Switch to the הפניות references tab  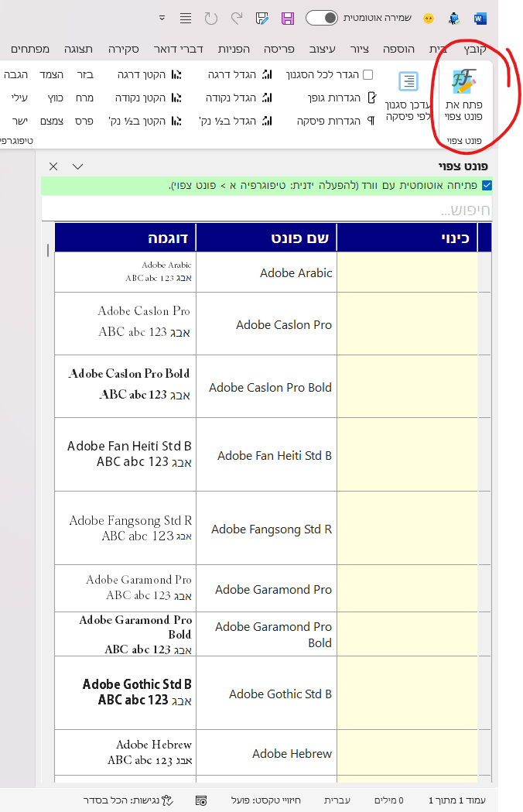click(x=234, y=49)
